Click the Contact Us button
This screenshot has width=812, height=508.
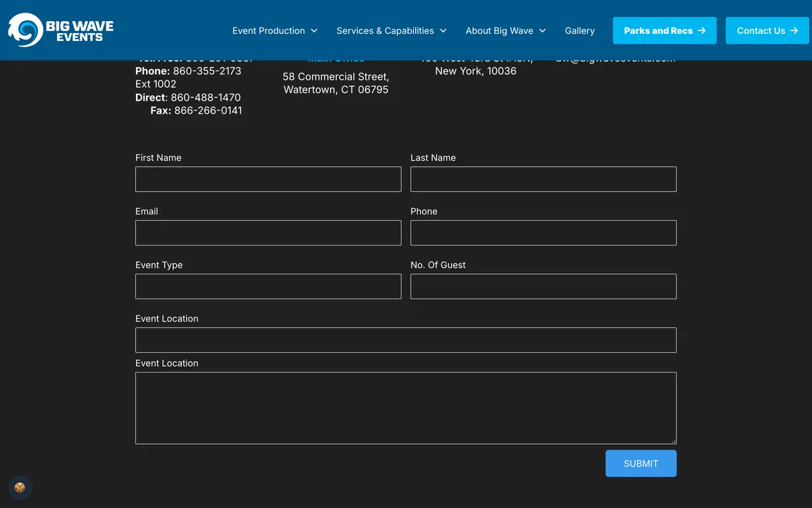click(x=767, y=30)
